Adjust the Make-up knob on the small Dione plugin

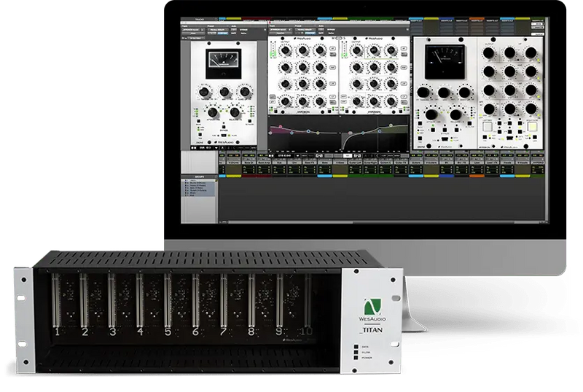244,92
